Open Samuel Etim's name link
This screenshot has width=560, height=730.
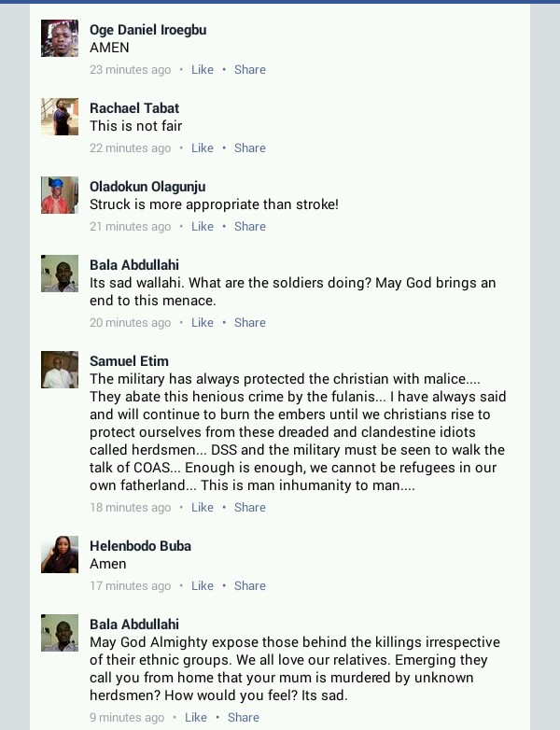(x=129, y=361)
